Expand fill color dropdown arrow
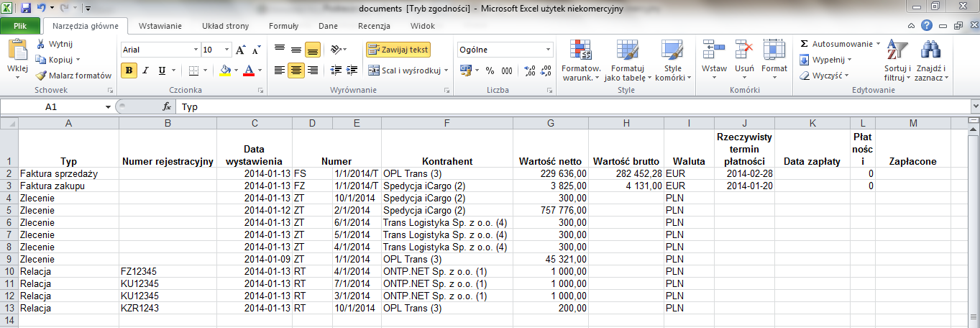The width and height of the screenshot is (980, 328). tap(235, 70)
